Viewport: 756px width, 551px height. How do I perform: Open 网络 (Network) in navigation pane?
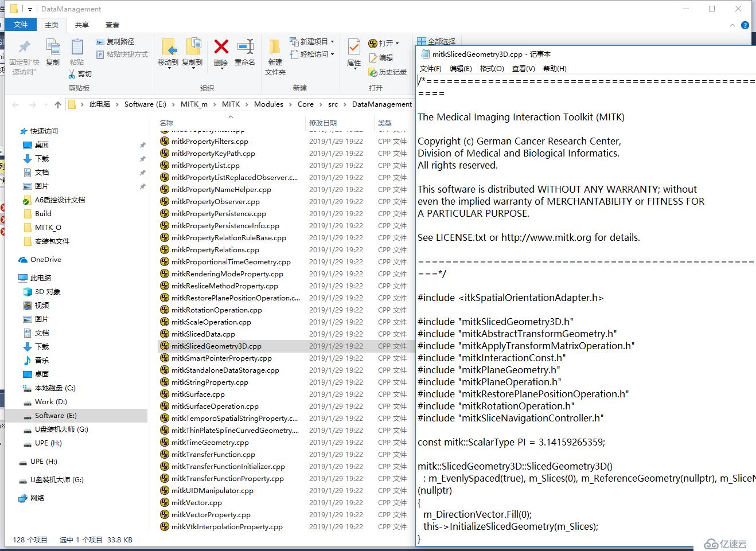click(x=31, y=498)
